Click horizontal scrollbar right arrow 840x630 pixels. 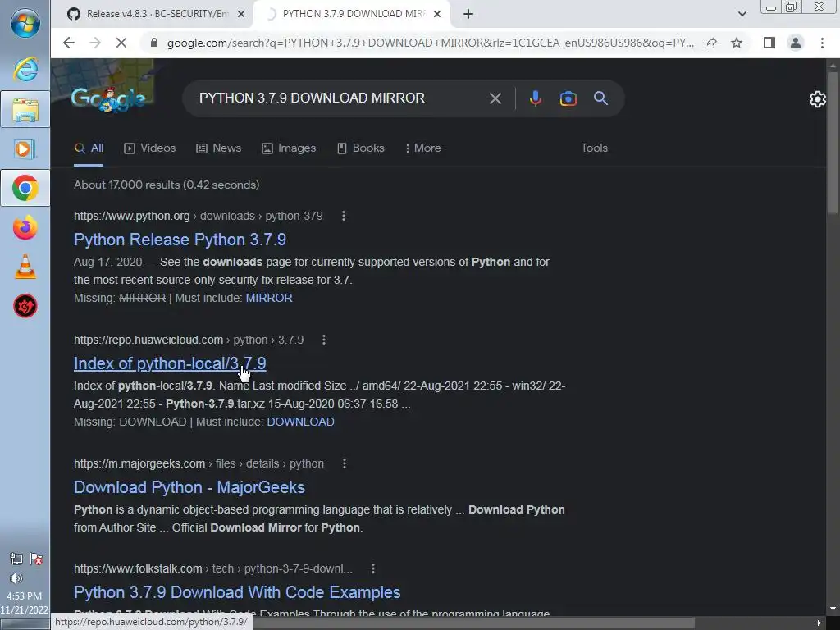819,623
